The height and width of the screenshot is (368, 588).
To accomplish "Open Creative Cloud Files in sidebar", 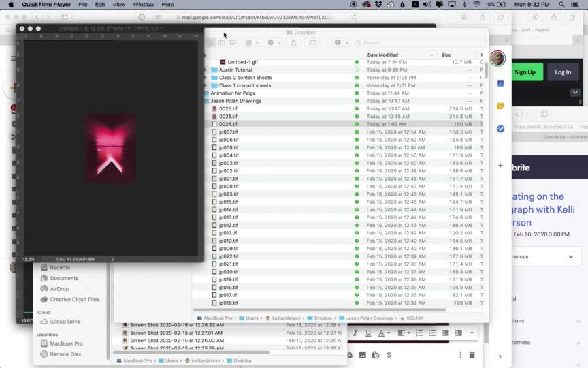I will pos(74,299).
